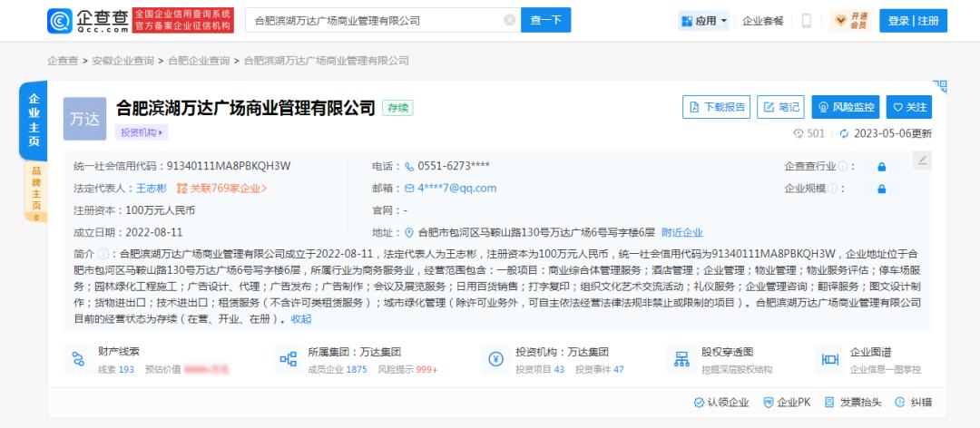Select the 企业主页 side tab
This screenshot has width=980, height=428.
[x=34, y=121]
